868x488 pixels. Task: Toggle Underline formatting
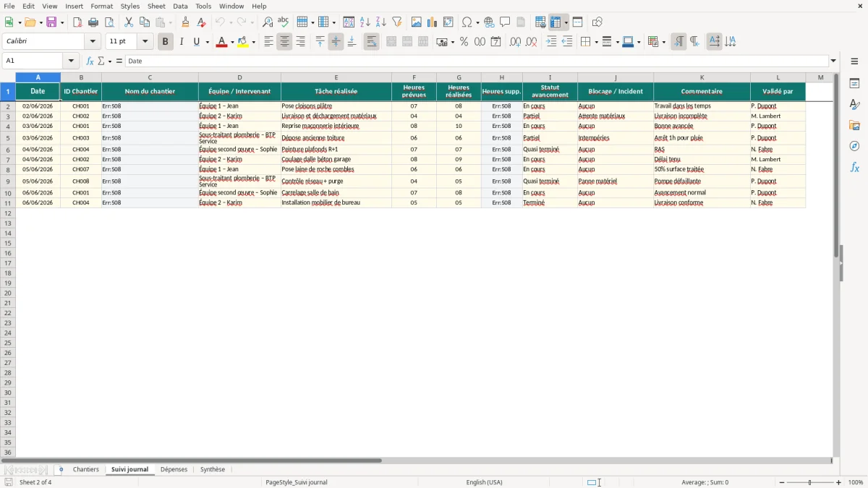pyautogui.click(x=196, y=42)
